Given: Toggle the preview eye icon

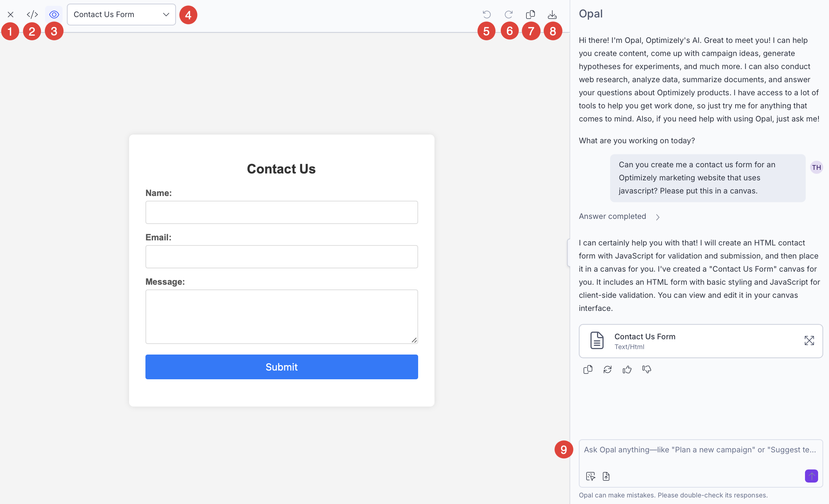Looking at the screenshot, I should pos(54,15).
